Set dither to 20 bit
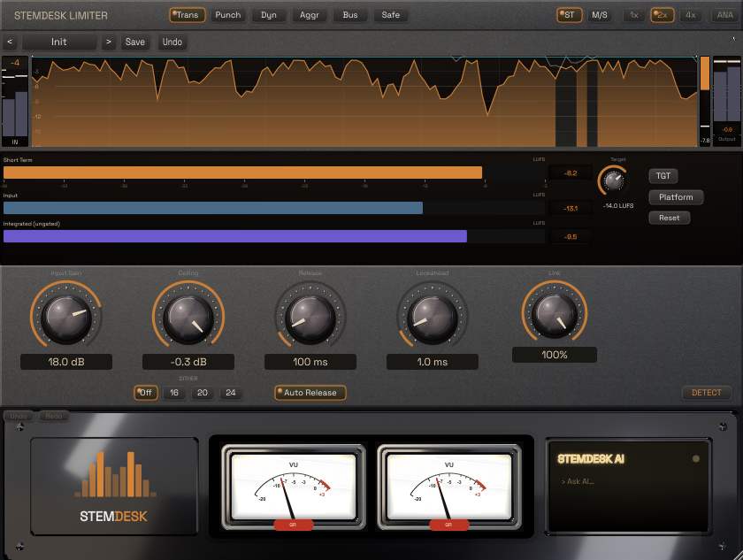 pyautogui.click(x=203, y=393)
